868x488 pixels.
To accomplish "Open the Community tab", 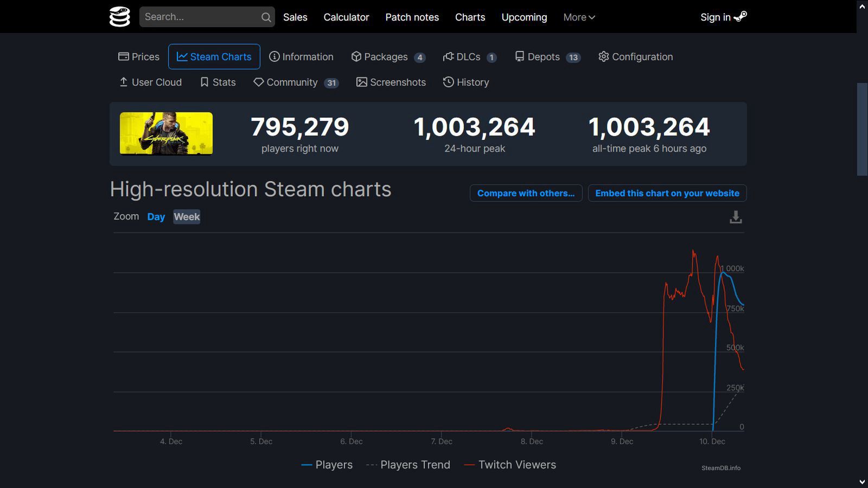I will coord(296,82).
